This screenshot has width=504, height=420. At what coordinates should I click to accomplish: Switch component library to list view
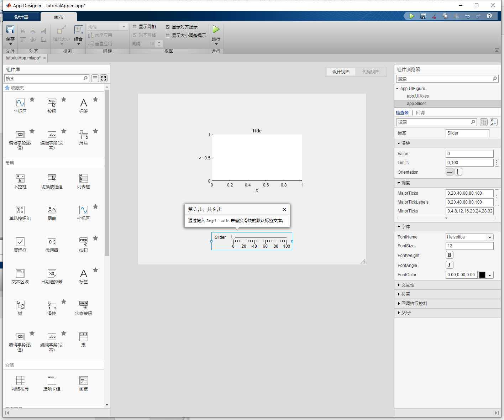[x=95, y=78]
